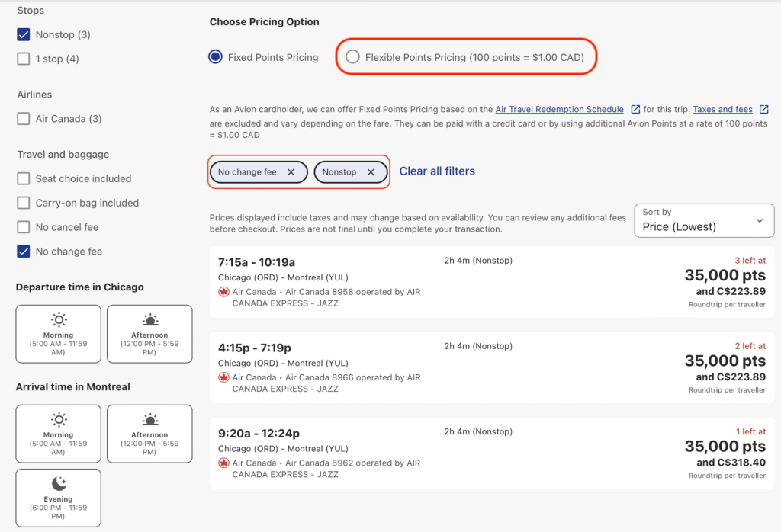
Task: Remove the No change fee filter chip
Action: pyautogui.click(x=291, y=172)
